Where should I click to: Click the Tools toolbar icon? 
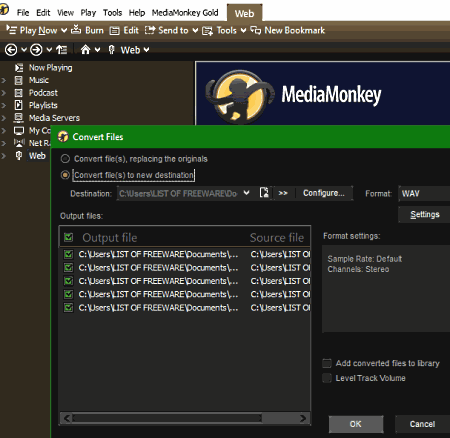[x=207, y=31]
